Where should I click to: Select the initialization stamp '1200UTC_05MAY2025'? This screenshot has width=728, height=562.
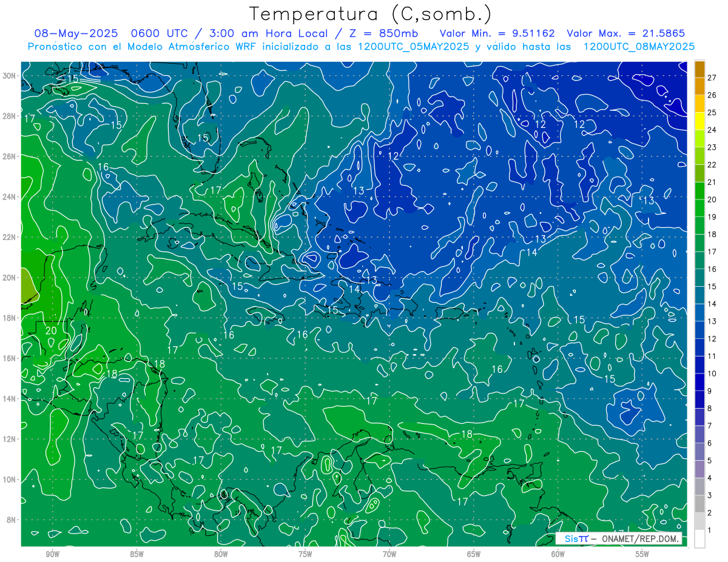coord(413,47)
